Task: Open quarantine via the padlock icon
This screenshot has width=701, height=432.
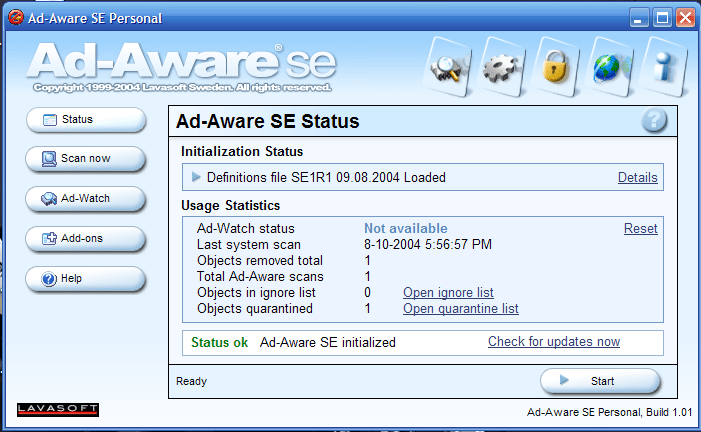Action: click(556, 67)
